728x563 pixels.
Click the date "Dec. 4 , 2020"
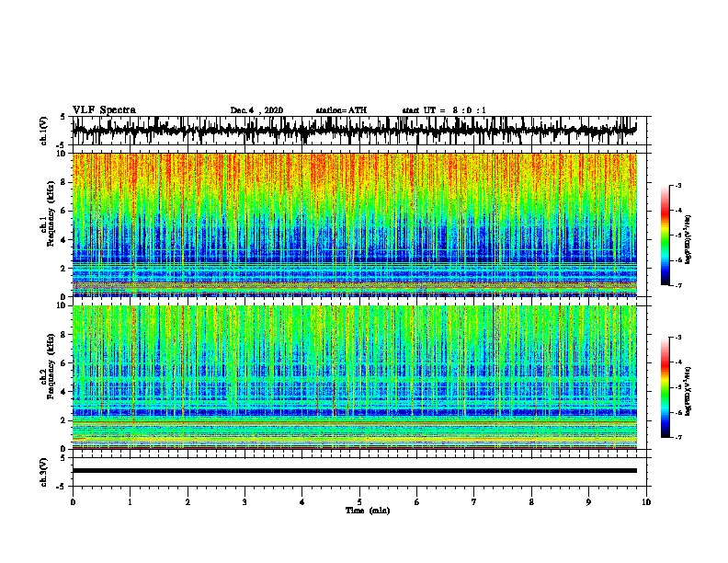pos(256,110)
